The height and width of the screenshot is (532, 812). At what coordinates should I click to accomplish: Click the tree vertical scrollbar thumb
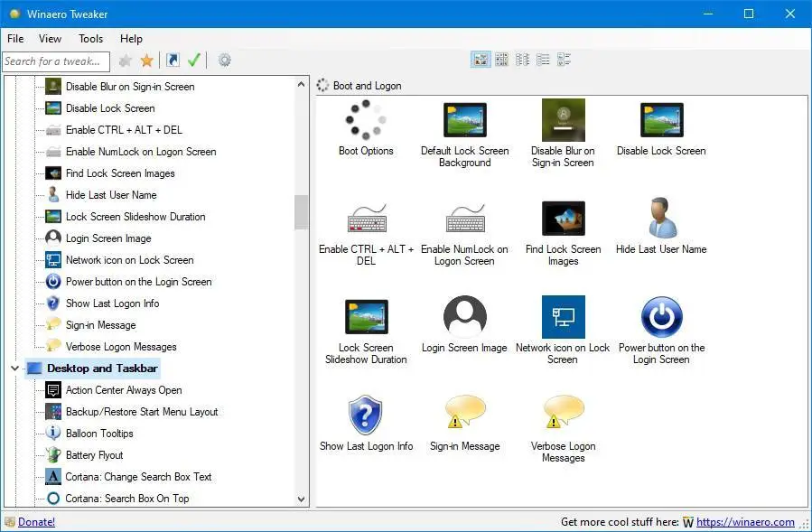(x=301, y=212)
